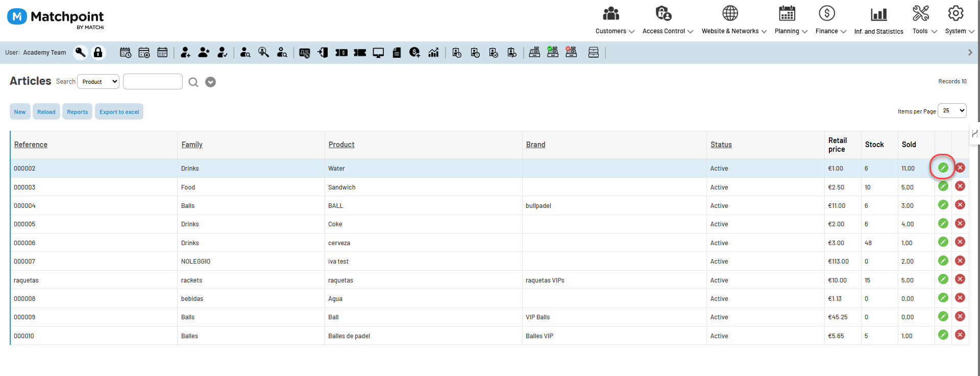980x376 pixels.
Task: Select reference 000007 cell
Action: pyautogui.click(x=94, y=261)
